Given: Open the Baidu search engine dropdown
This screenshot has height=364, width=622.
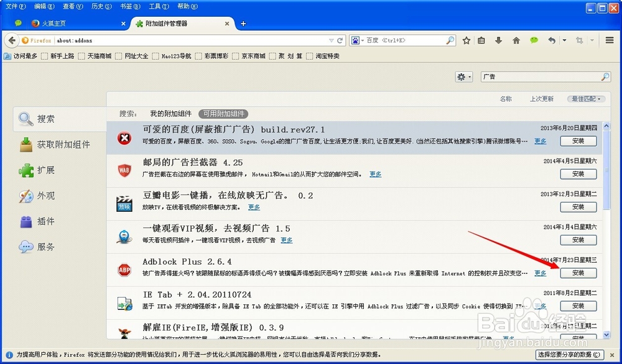Looking at the screenshot, I should [358, 40].
